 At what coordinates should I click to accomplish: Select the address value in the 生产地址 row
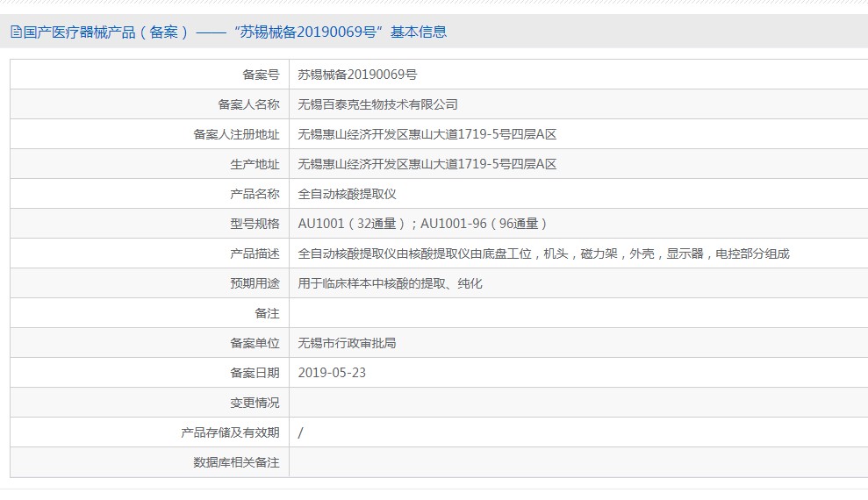pos(427,164)
